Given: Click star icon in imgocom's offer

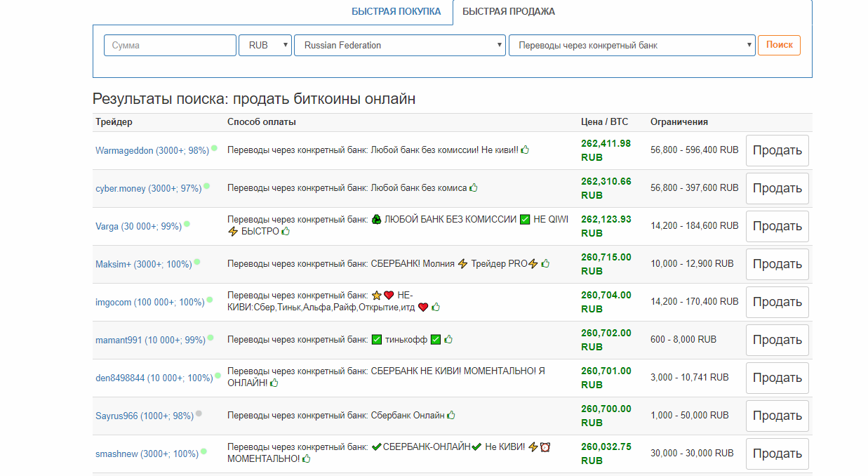Looking at the screenshot, I should [376, 296].
